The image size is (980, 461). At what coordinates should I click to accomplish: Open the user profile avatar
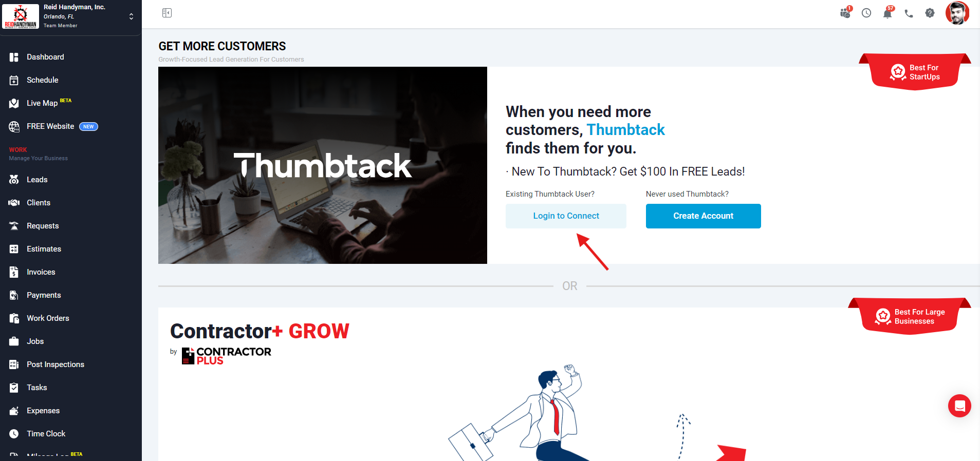point(957,13)
